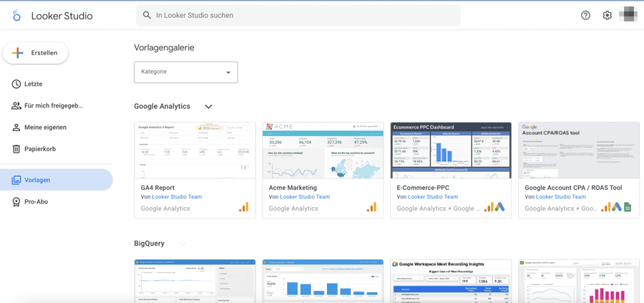The height and width of the screenshot is (303, 644).
Task: Click the search magnifier icon
Action: 147,15
